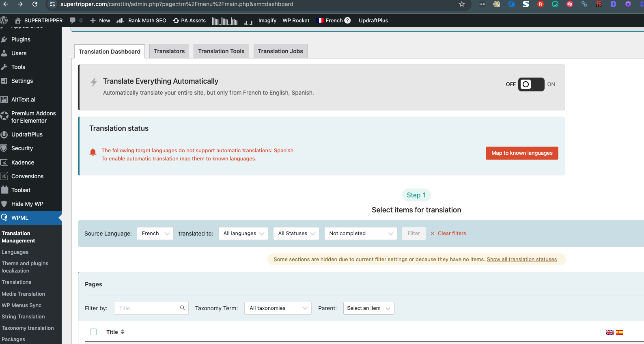Click the browser forward arrow
644x344 pixels.
tap(20, 4)
